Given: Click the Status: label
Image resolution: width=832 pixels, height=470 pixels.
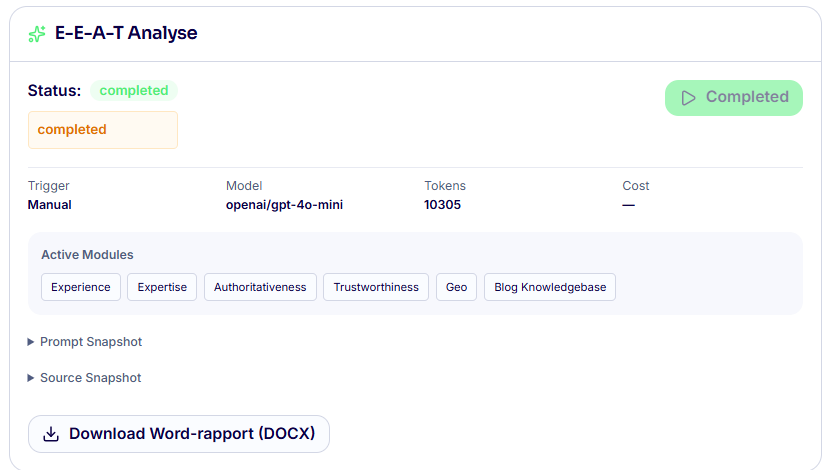Looking at the screenshot, I should [x=54, y=91].
